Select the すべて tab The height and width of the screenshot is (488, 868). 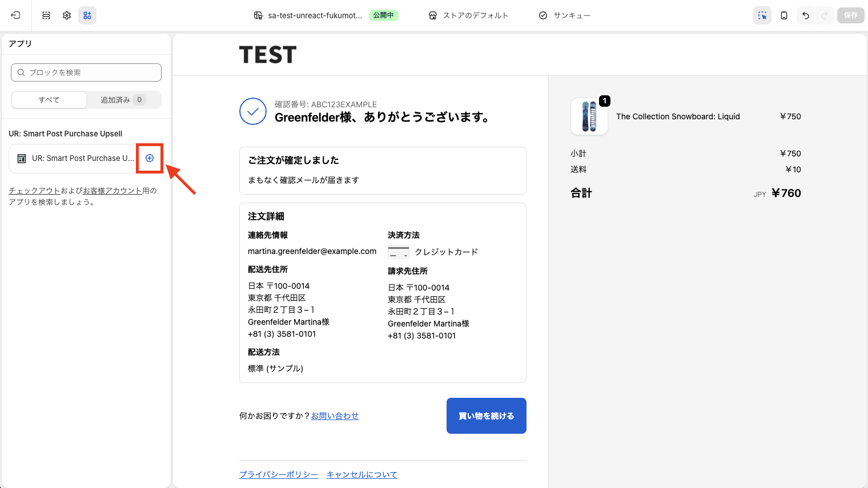pos(49,100)
